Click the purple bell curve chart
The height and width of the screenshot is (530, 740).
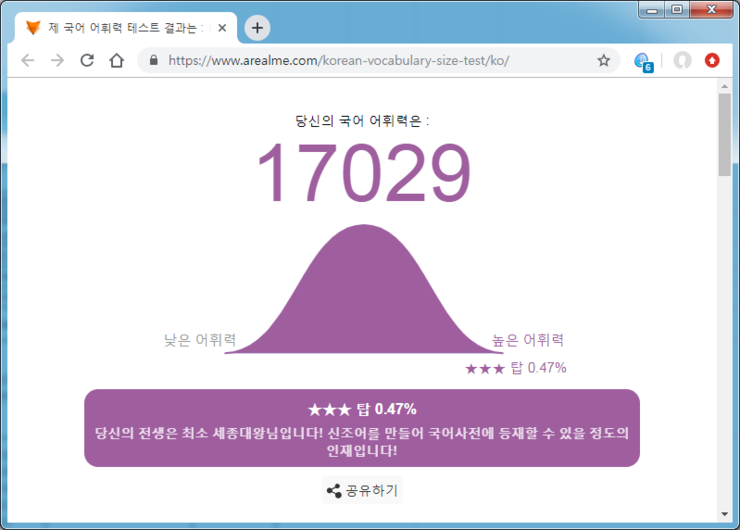pyautogui.click(x=363, y=289)
